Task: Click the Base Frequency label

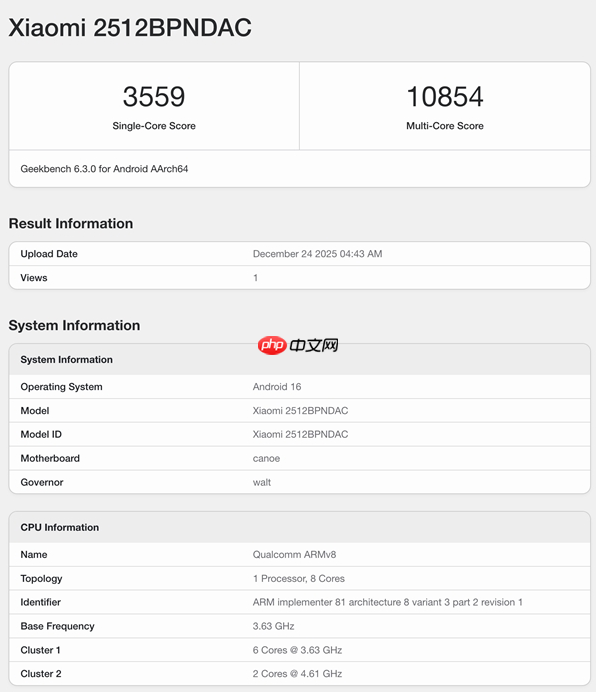Action: tap(57, 626)
